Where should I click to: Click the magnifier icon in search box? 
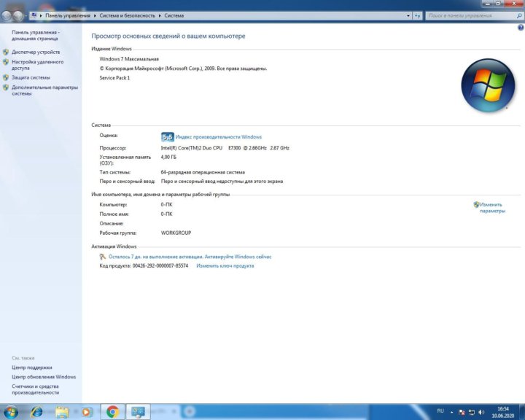point(519,16)
